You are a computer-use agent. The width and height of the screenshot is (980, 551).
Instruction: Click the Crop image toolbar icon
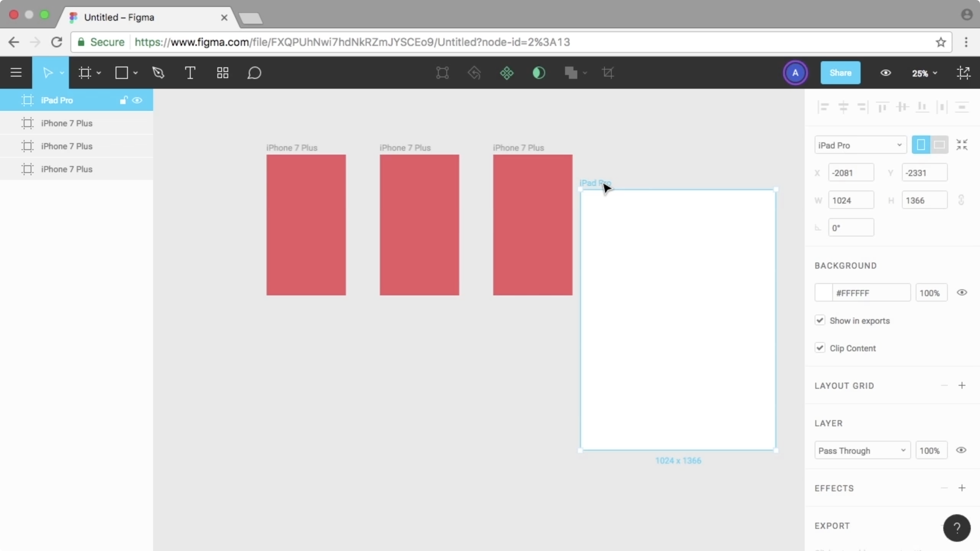[608, 73]
